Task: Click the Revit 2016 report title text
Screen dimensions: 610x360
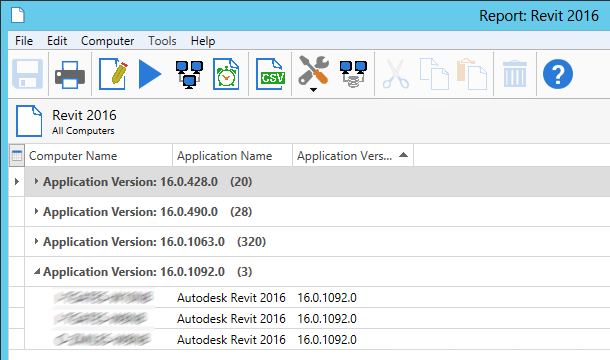Action: [84, 115]
